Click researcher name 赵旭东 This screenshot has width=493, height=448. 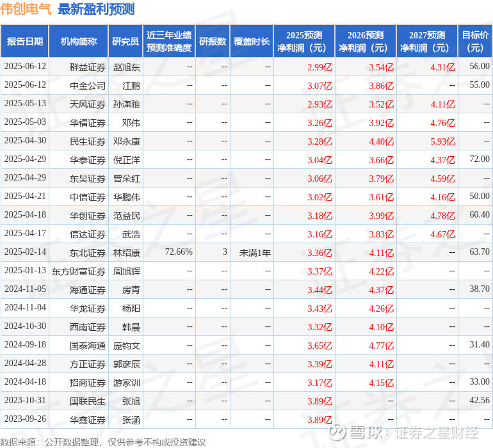coord(126,67)
